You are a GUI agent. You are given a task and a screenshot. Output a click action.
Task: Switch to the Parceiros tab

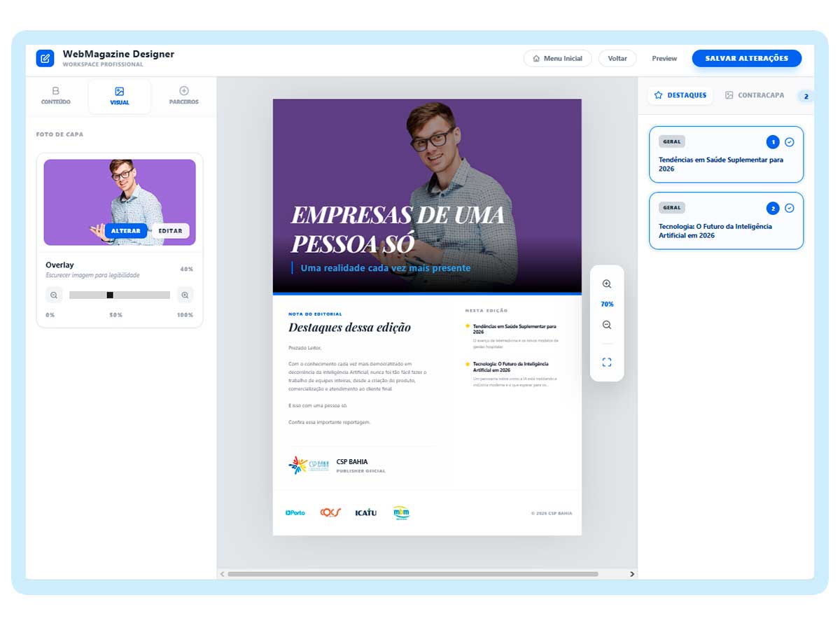click(x=183, y=96)
